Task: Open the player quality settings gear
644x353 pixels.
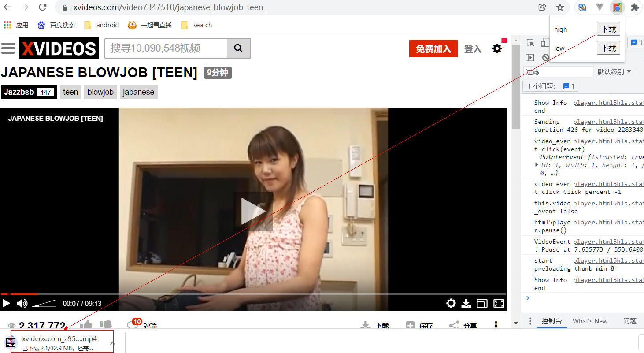Action: [x=451, y=303]
